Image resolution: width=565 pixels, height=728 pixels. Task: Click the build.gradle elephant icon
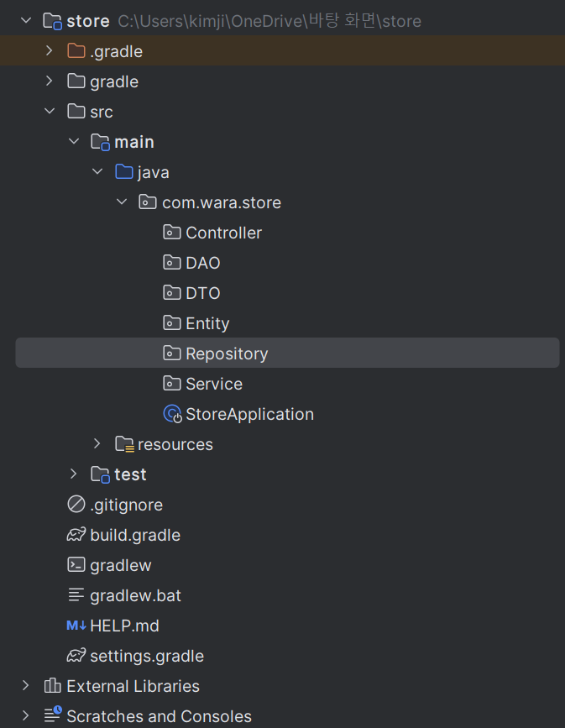coord(76,535)
